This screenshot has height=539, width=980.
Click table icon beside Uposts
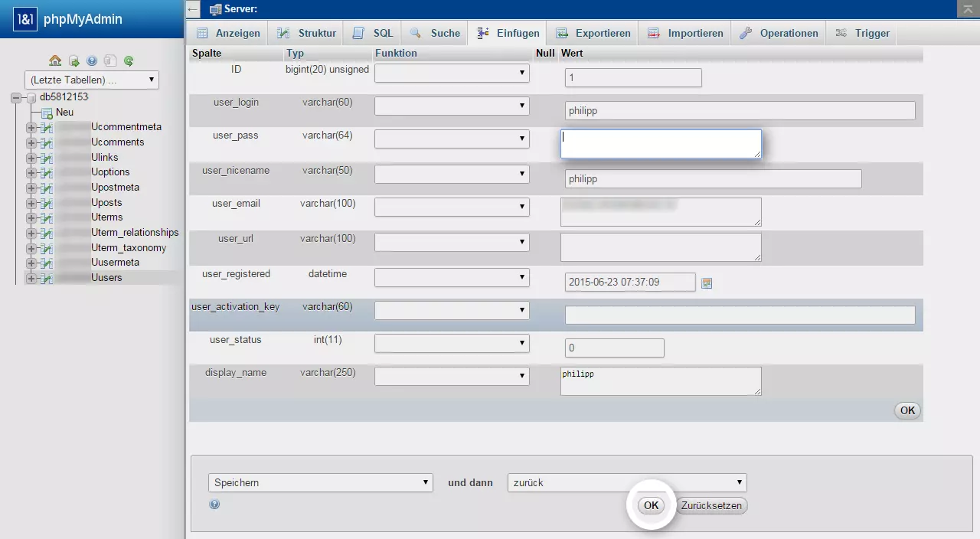pyautogui.click(x=47, y=203)
